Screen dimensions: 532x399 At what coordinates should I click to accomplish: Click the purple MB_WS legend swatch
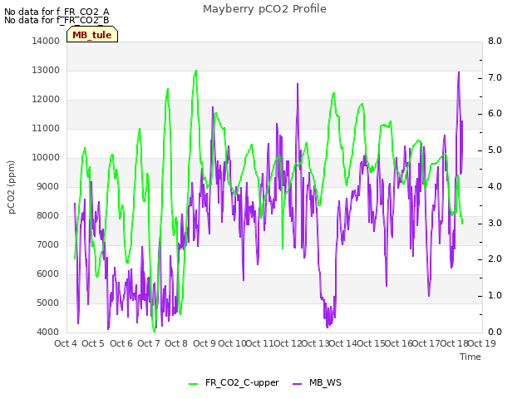[x=297, y=384]
